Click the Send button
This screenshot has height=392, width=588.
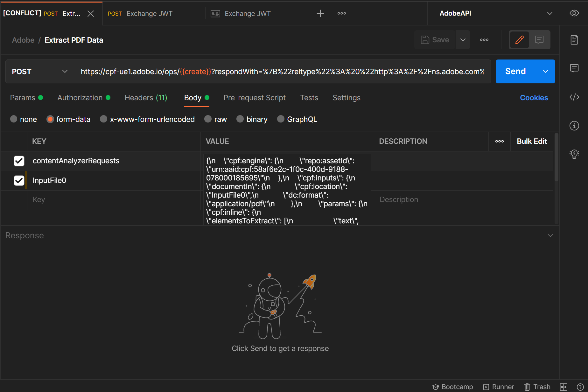click(x=515, y=71)
